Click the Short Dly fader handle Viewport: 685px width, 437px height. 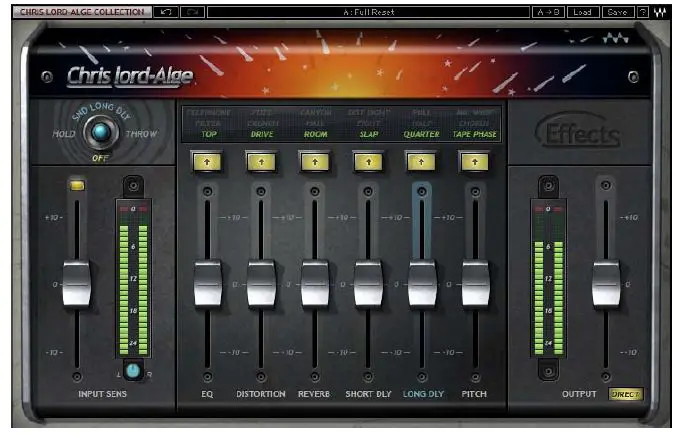click(x=368, y=283)
